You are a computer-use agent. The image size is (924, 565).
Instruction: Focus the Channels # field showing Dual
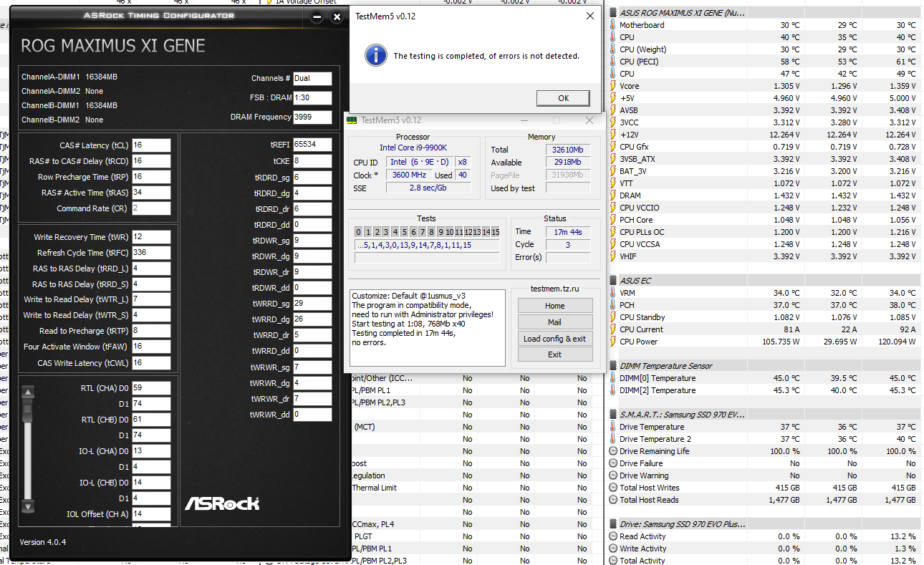tap(312, 78)
